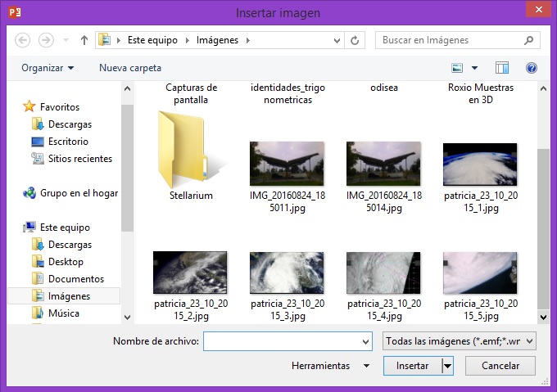The height and width of the screenshot is (392, 557).
Task: Click the search magnifier icon
Action: [529, 40]
